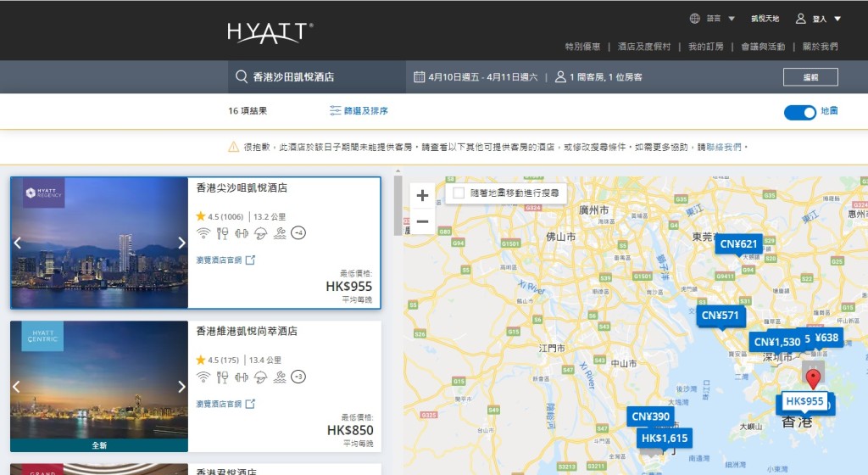Open the 關於我們 menu
Screen dimensions: 868x475
point(821,47)
